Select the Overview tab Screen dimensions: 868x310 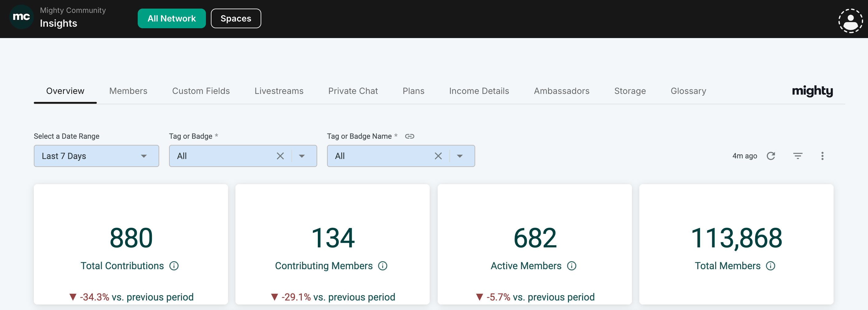tap(65, 91)
